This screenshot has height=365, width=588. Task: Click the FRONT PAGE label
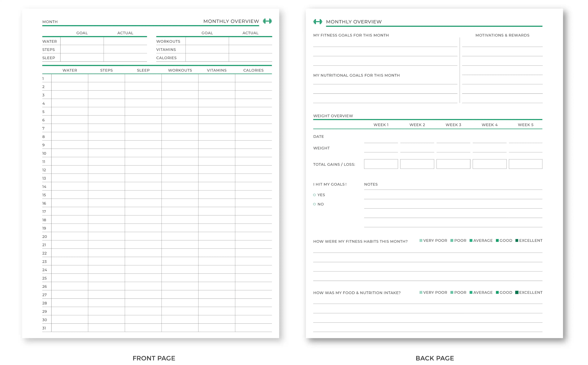[154, 358]
